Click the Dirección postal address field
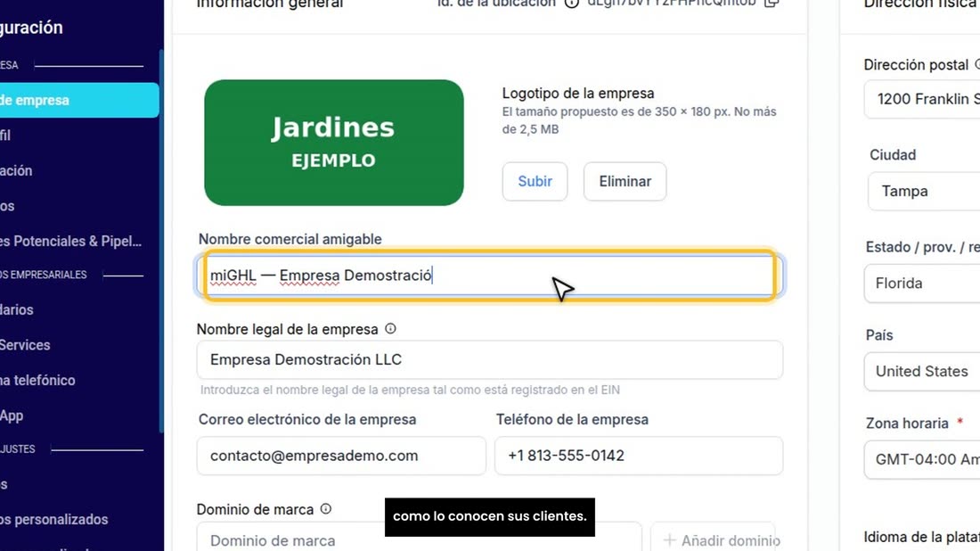Screen dimensions: 980x551 click(x=922, y=99)
